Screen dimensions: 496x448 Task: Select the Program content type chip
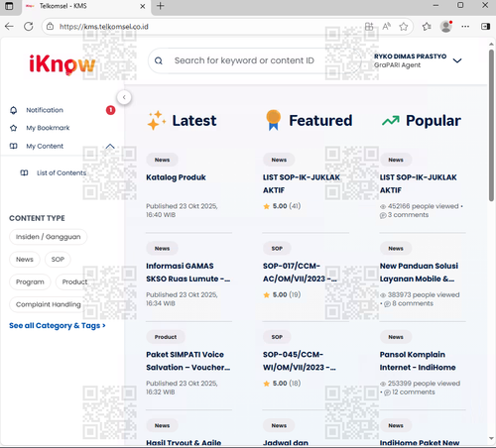[30, 281]
